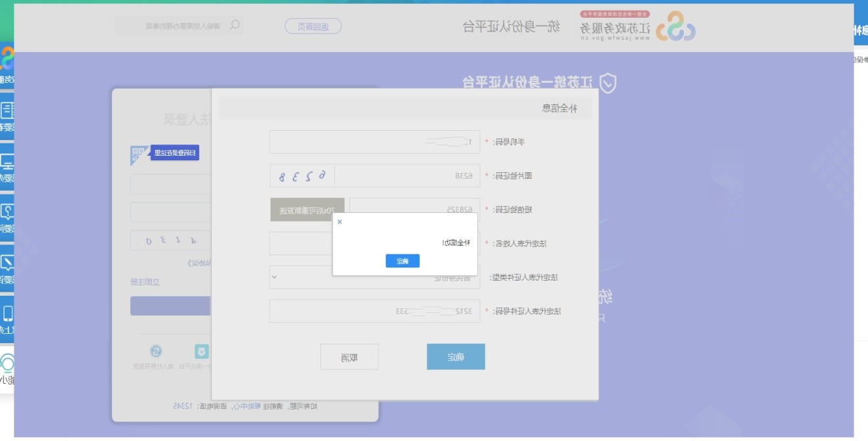The image size is (868, 441).
Task: Click the pencil edit icon in side toolbar
Action: (7, 264)
